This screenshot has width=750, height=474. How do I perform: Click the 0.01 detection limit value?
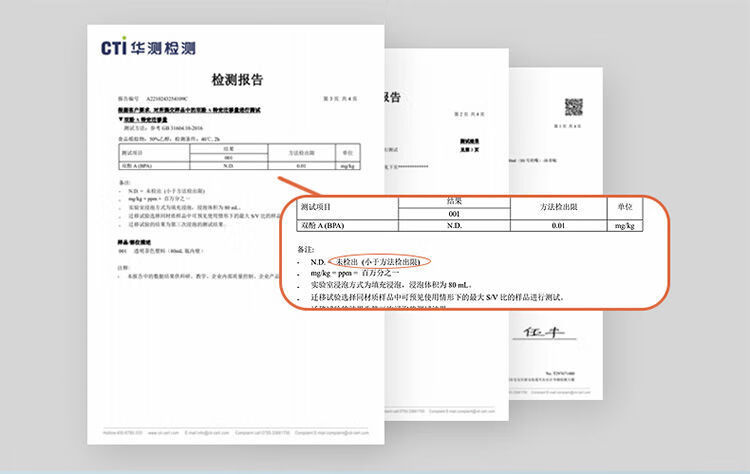(558, 225)
